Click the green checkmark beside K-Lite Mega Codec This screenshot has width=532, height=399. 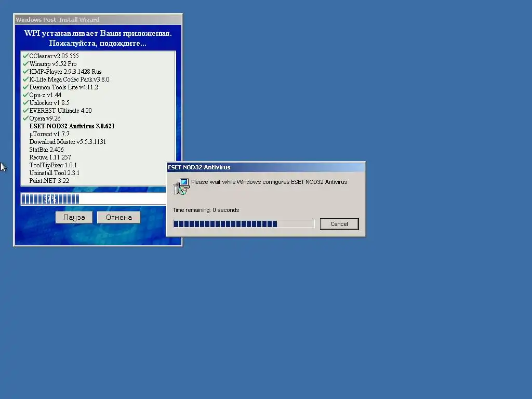pyautogui.click(x=25, y=79)
